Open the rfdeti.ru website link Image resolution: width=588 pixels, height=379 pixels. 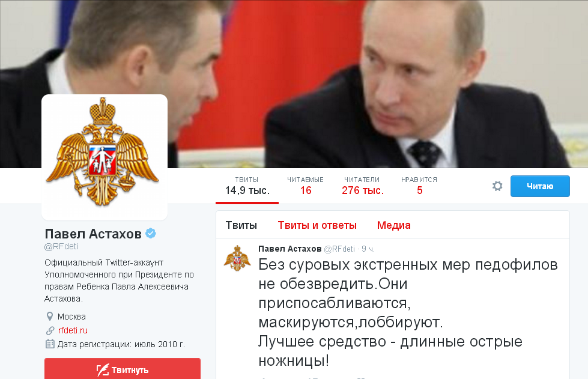click(73, 330)
